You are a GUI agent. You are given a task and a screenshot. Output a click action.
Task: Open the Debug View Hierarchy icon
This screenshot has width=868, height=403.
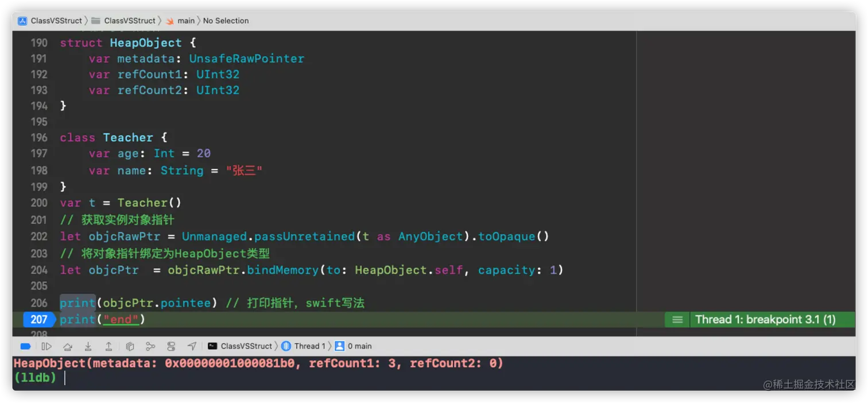(x=130, y=346)
